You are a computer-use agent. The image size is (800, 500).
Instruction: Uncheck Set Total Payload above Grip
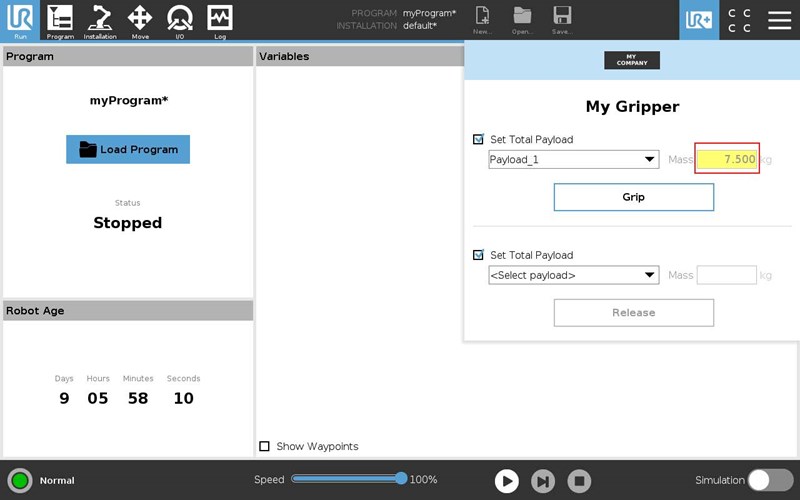click(x=479, y=140)
